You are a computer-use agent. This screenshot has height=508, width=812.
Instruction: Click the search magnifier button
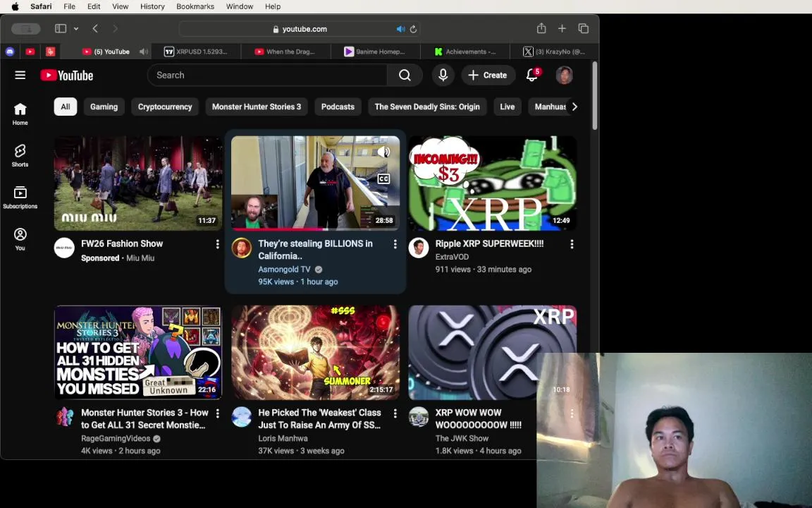point(405,75)
